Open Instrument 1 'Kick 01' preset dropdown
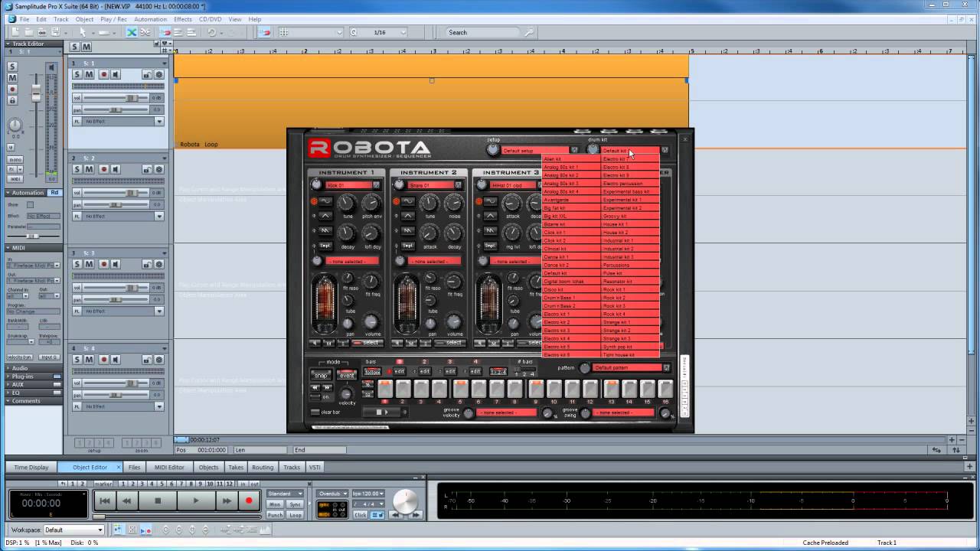This screenshot has height=551, width=980. (376, 184)
